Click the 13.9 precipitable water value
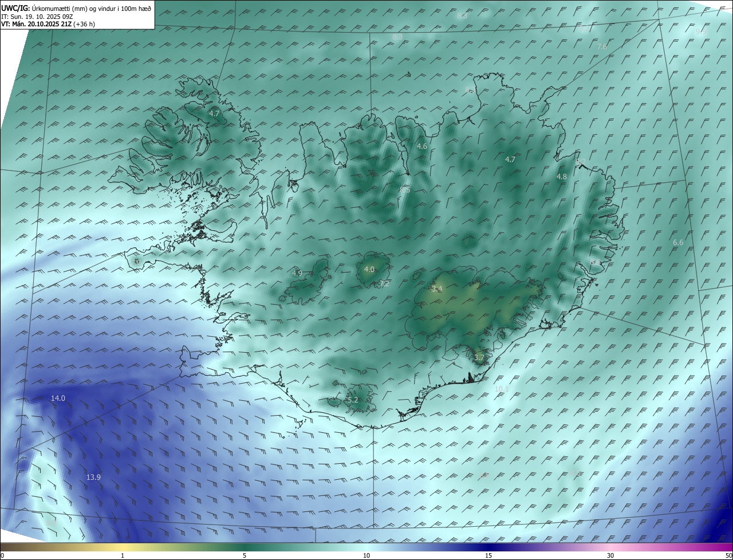Viewport: 733px width, 560px height. pos(93,477)
